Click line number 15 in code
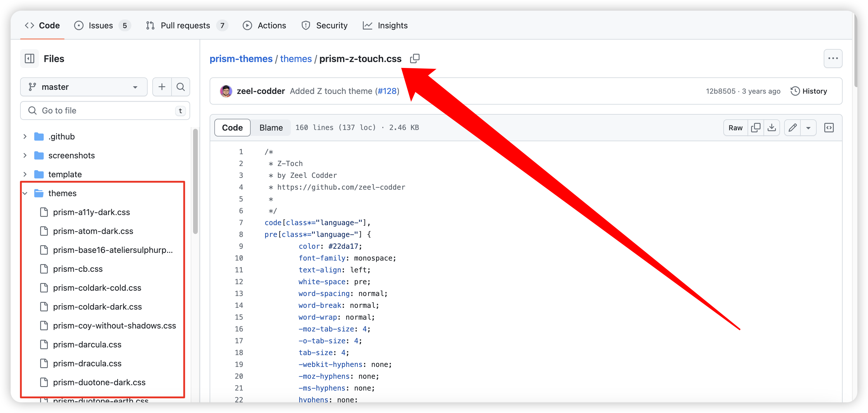This screenshot has height=413, width=868. click(x=239, y=317)
